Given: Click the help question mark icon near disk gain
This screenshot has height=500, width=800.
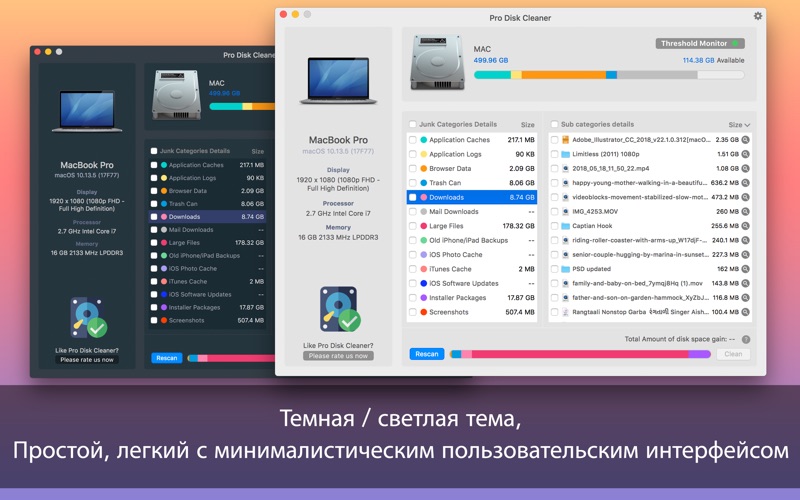Looking at the screenshot, I should pos(746,339).
